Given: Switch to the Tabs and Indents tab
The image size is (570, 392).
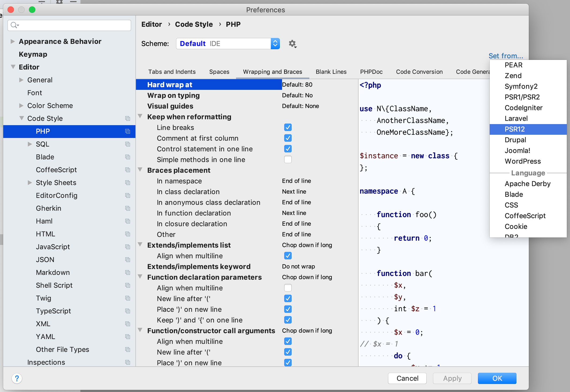Looking at the screenshot, I should pyautogui.click(x=172, y=72).
